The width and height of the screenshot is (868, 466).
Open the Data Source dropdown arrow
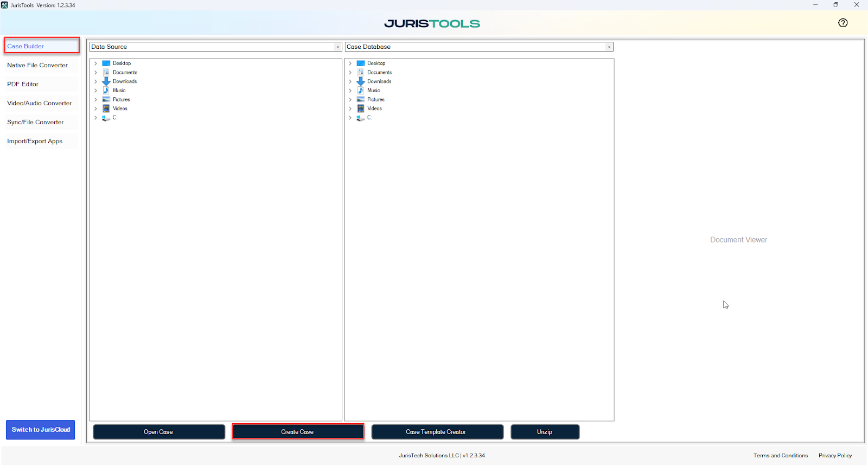(x=338, y=47)
